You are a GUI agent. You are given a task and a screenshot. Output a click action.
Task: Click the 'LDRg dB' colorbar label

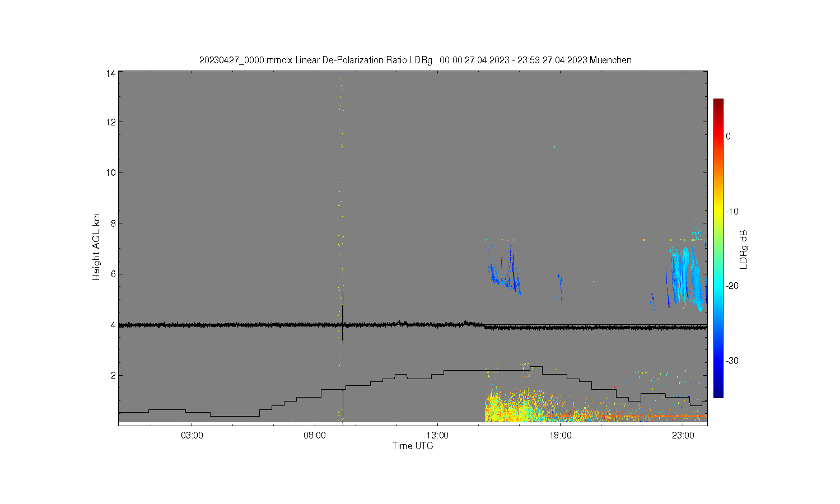coord(744,249)
